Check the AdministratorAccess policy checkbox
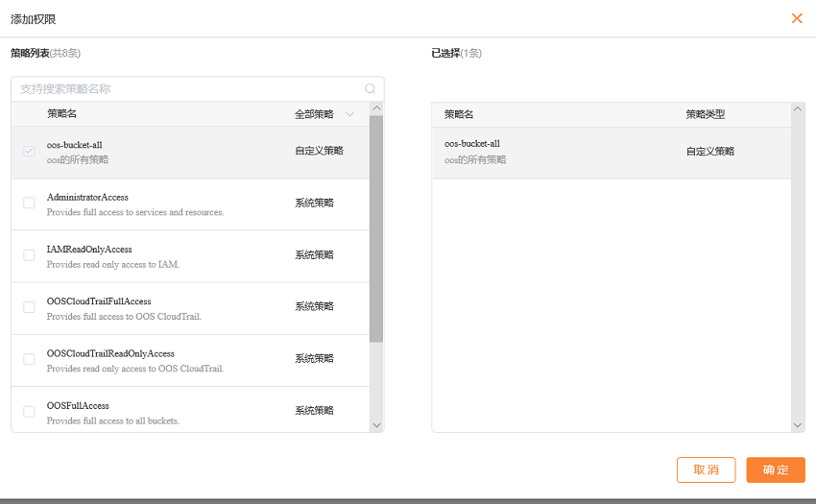816x504 pixels. [x=29, y=204]
